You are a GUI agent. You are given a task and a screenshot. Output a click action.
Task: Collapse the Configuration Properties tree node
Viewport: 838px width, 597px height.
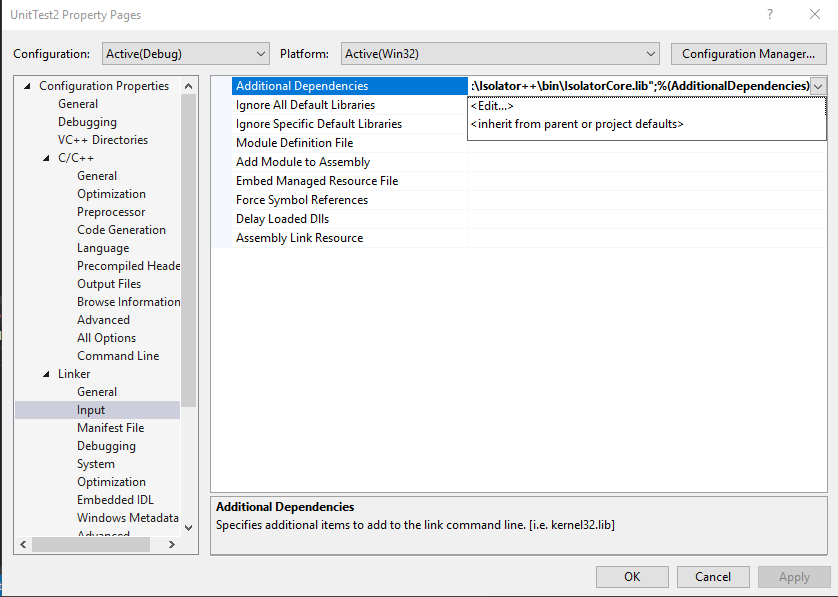[27, 86]
